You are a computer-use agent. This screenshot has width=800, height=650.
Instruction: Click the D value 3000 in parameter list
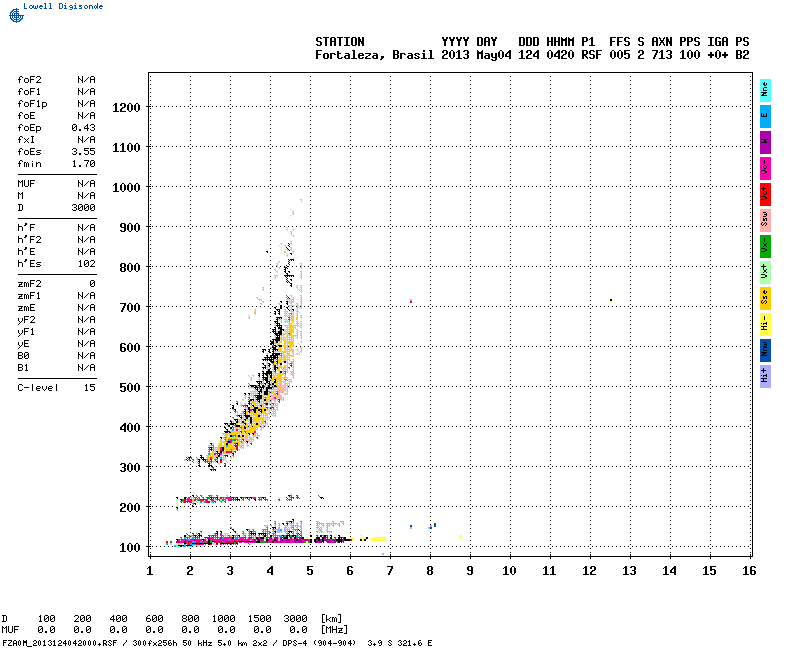click(x=83, y=208)
